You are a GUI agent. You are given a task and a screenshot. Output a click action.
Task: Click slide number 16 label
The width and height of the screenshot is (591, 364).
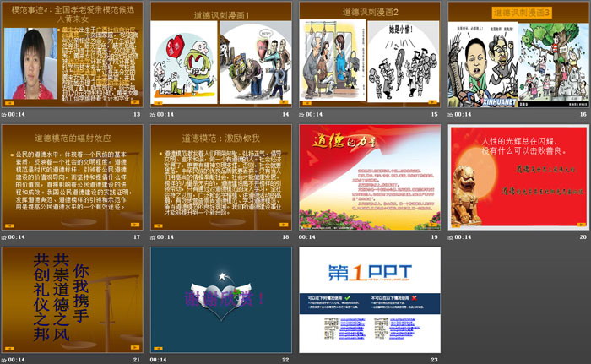pyautogui.click(x=583, y=114)
